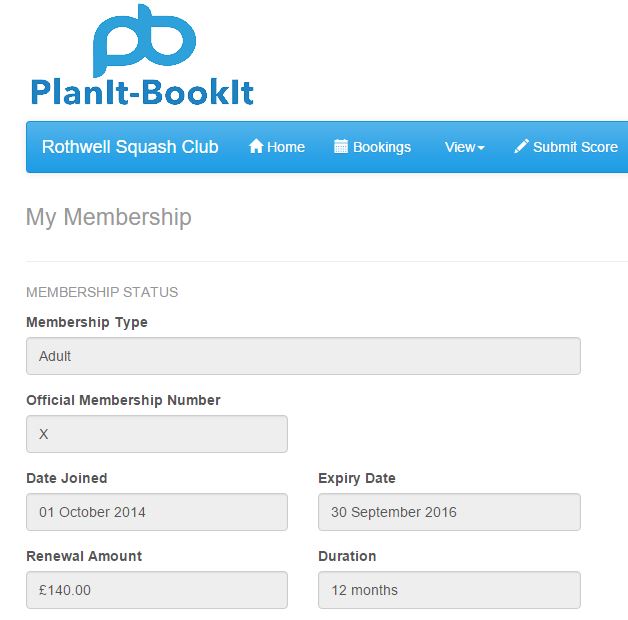Click the blue pb logo icon

click(x=144, y=40)
